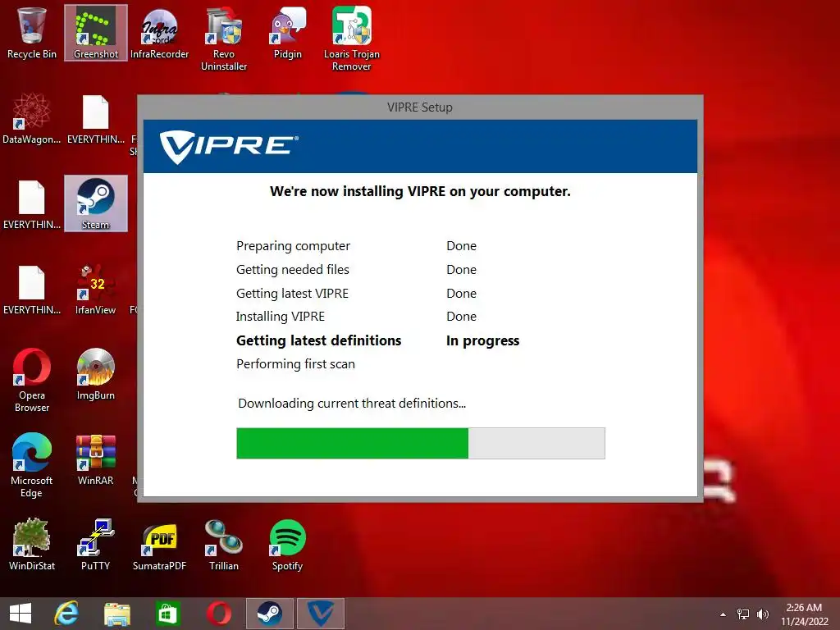Open the InfraRecorder desktop shortcut
This screenshot has width=840, height=630.
pyautogui.click(x=160, y=33)
